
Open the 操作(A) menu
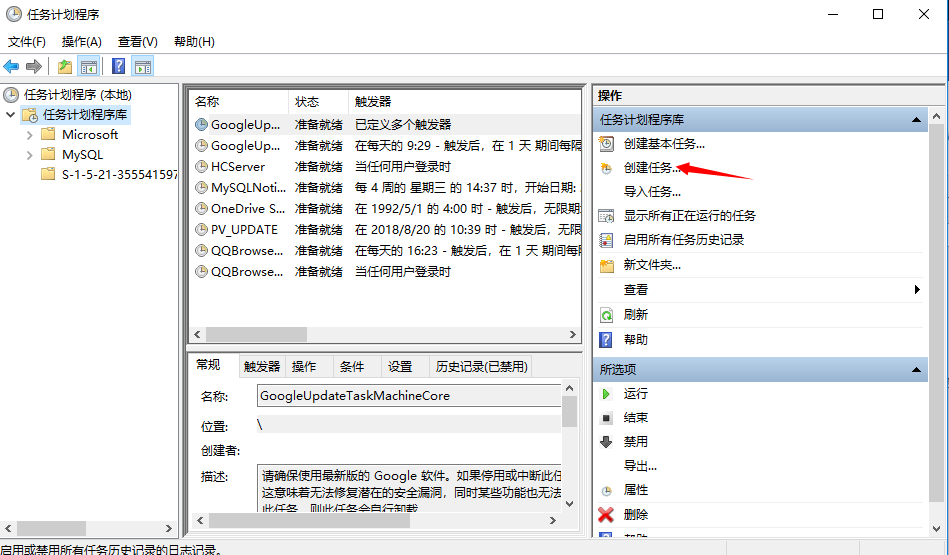pyautogui.click(x=81, y=41)
